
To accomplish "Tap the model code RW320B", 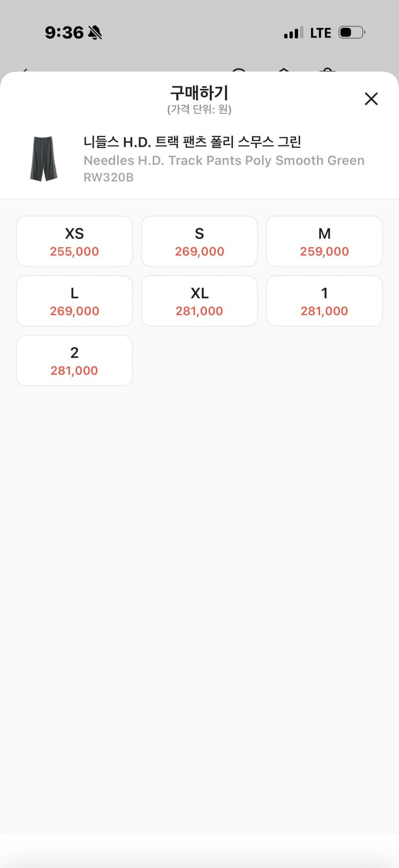I will click(109, 177).
